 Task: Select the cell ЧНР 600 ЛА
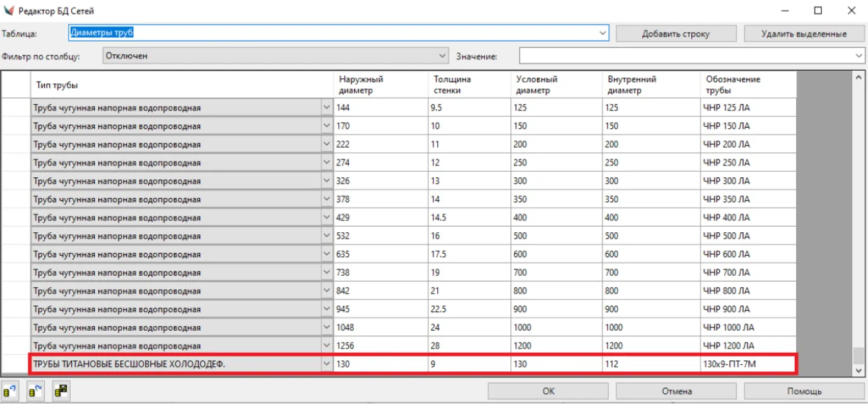pos(749,254)
